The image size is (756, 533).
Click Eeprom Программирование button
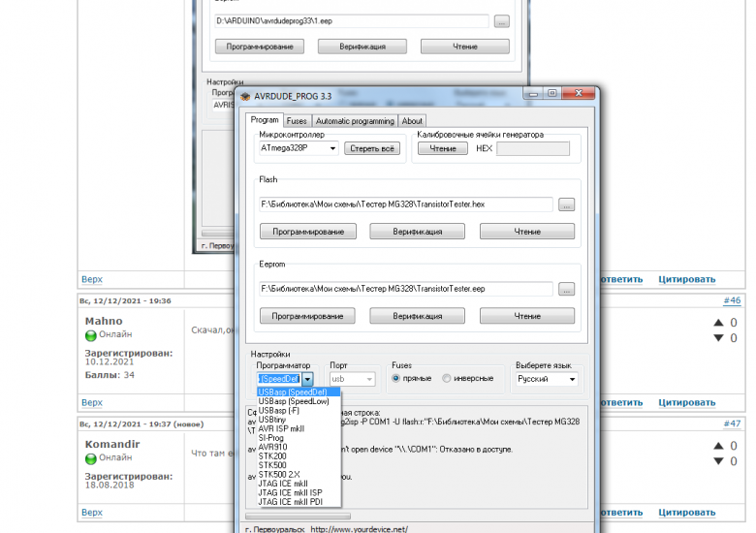pyautogui.click(x=307, y=316)
